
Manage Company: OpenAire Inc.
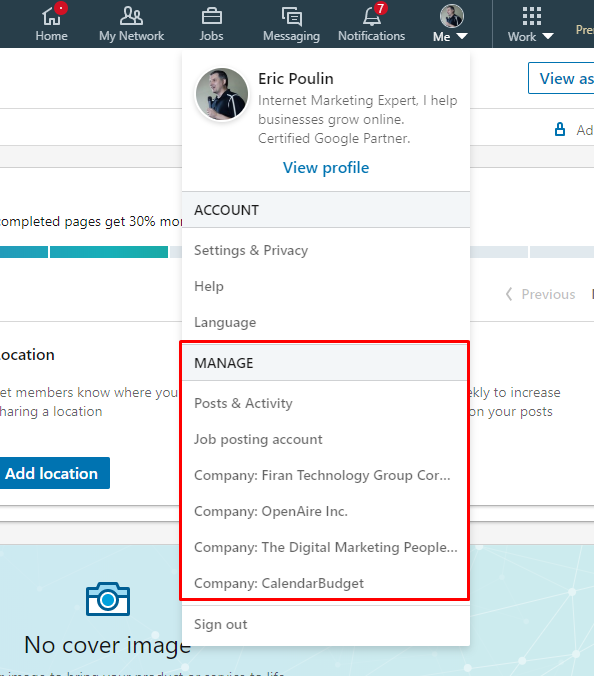[x=271, y=511]
